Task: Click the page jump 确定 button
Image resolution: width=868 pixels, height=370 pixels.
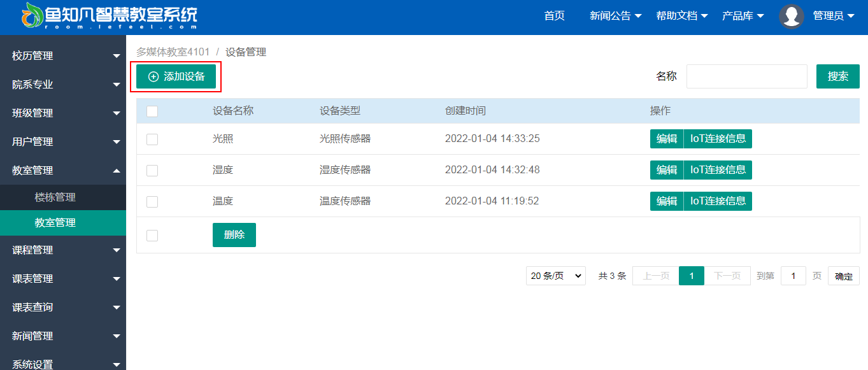Action: (844, 276)
